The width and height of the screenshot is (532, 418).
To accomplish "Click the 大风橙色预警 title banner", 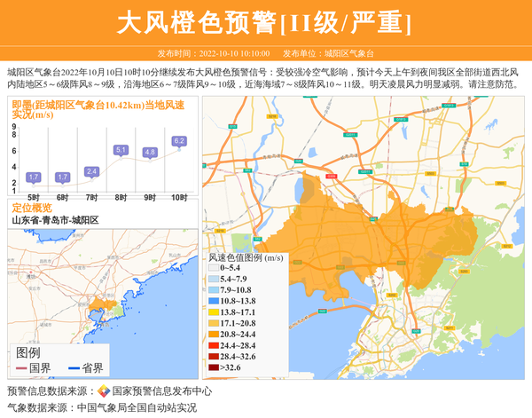I will pos(266,22).
